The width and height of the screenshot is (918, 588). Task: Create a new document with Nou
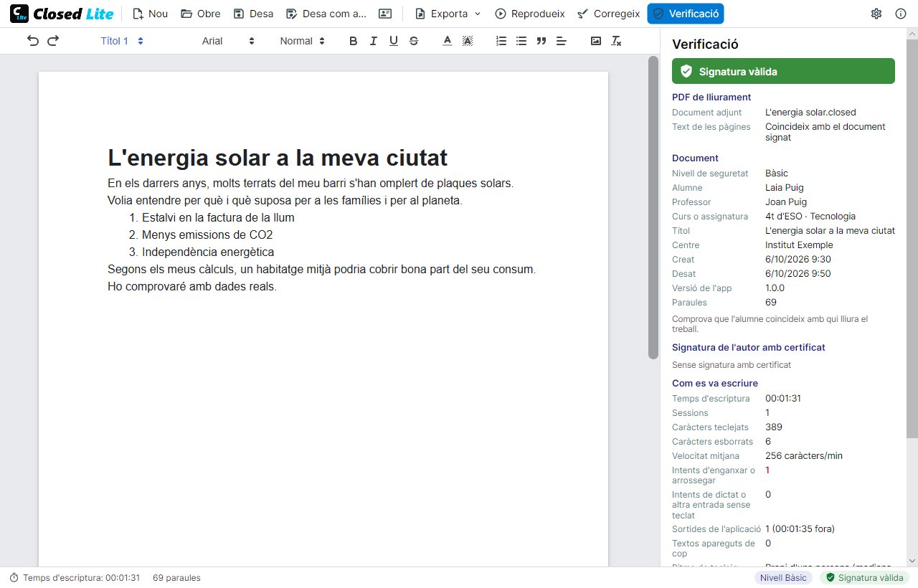pos(150,14)
